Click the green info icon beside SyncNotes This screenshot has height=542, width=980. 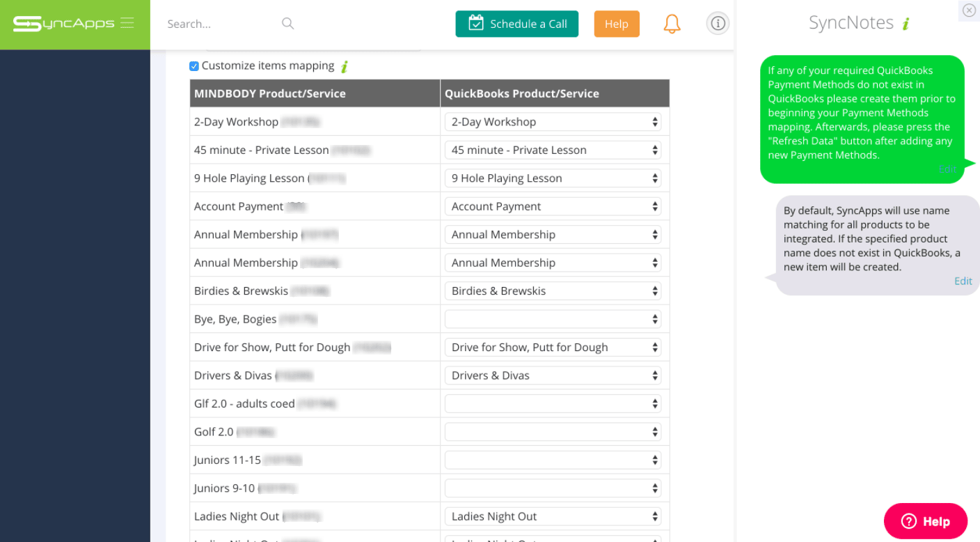click(x=906, y=24)
